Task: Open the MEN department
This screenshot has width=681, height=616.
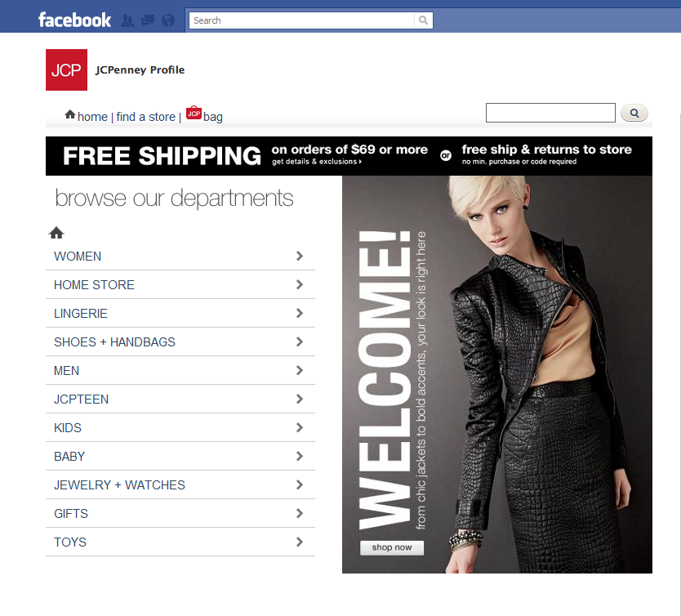Action: pyautogui.click(x=180, y=371)
